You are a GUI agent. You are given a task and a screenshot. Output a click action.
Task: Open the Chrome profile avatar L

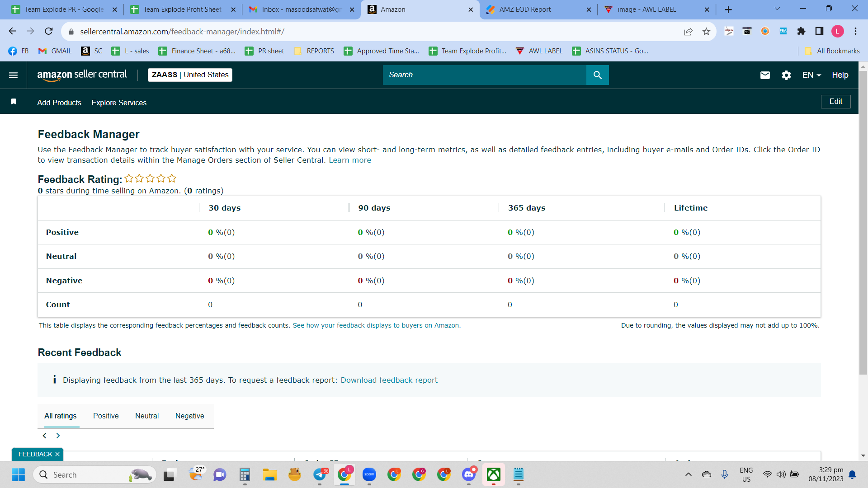[x=837, y=31]
